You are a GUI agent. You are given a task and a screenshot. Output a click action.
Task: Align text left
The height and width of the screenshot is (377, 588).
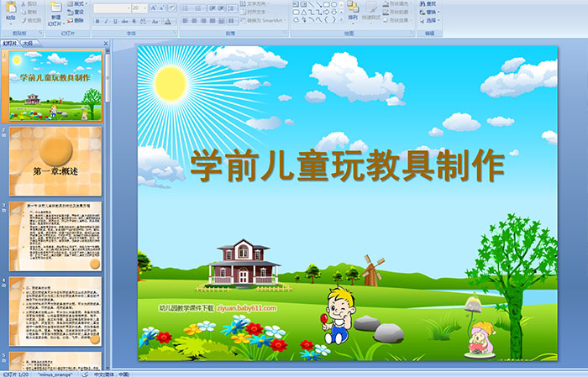(186, 21)
